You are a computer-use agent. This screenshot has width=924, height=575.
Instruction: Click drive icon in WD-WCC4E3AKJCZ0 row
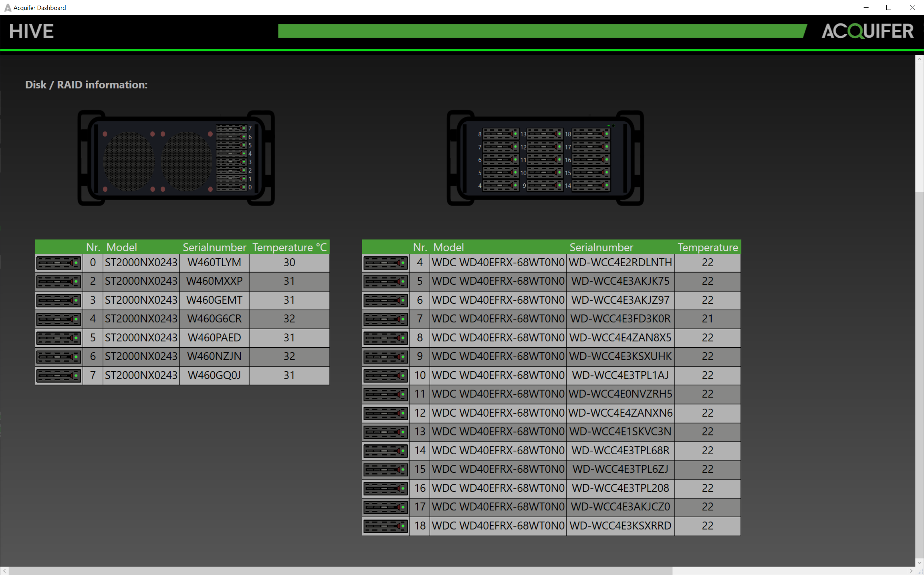click(386, 507)
